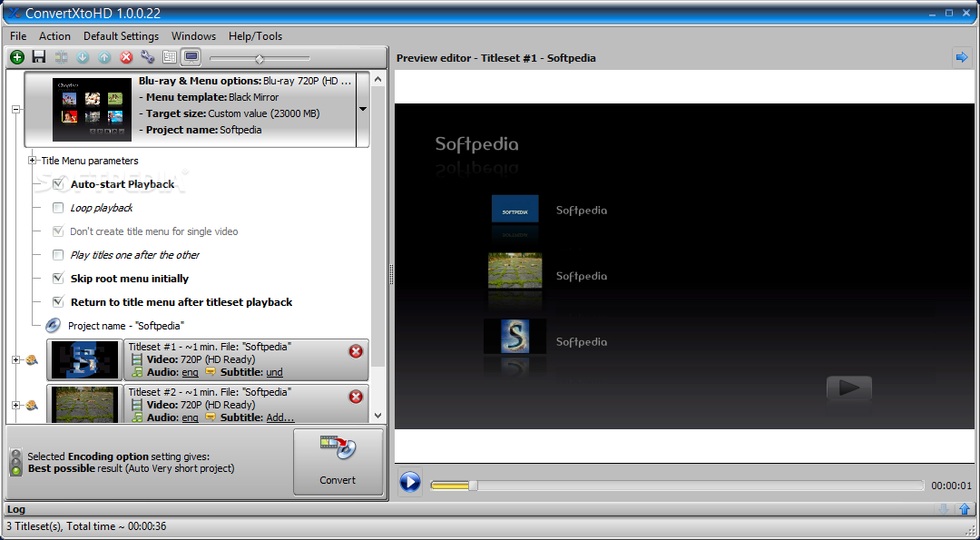The height and width of the screenshot is (540, 980).
Task: Click the preview playback progress slider handle
Action: click(473, 486)
